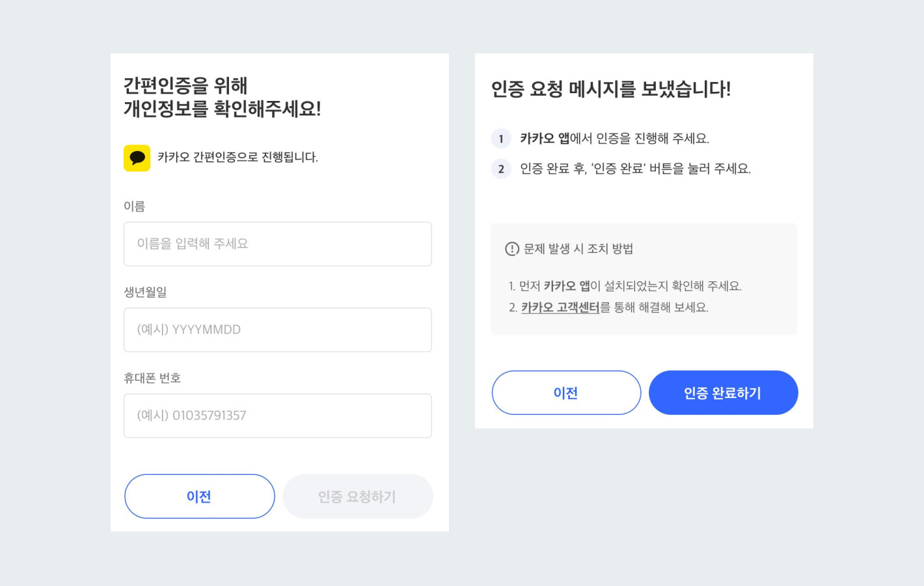Click the exclamation info icon beside 문제 발생 시 조치 방법
This screenshot has height=586, width=924.
click(x=512, y=249)
